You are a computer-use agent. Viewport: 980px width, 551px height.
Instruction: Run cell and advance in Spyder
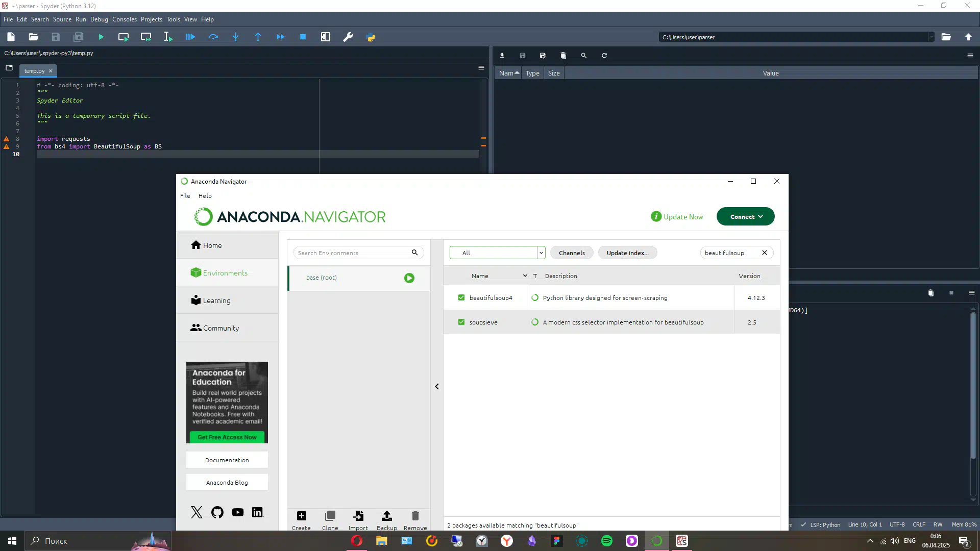146,37
